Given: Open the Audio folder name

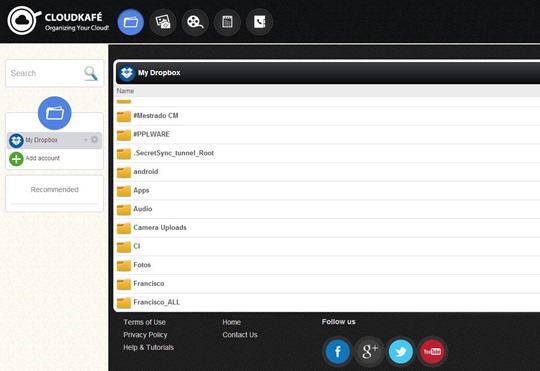Looking at the screenshot, I should (143, 209).
